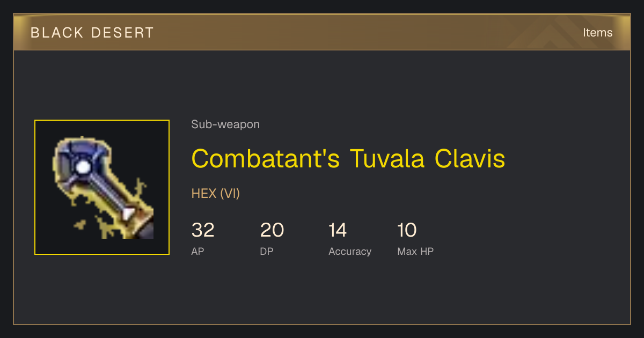Screen dimensions: 644x338
Task: Click the 14 Accuracy value
Action: [338, 230]
